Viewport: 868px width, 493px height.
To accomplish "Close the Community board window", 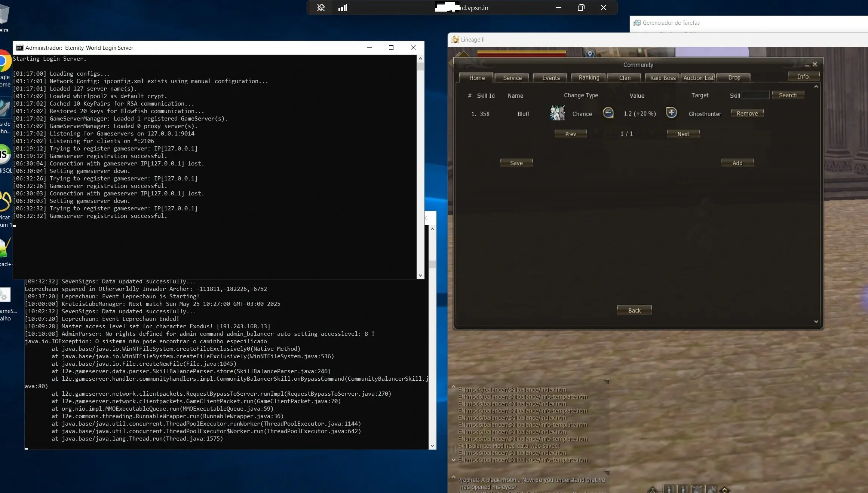I will tap(815, 64).
